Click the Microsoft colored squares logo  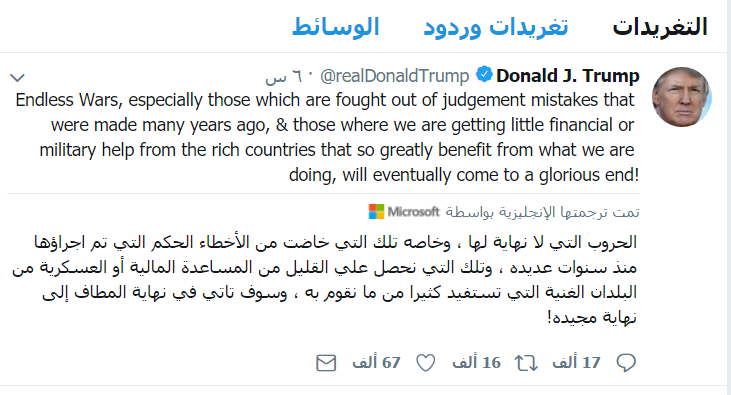(x=376, y=212)
